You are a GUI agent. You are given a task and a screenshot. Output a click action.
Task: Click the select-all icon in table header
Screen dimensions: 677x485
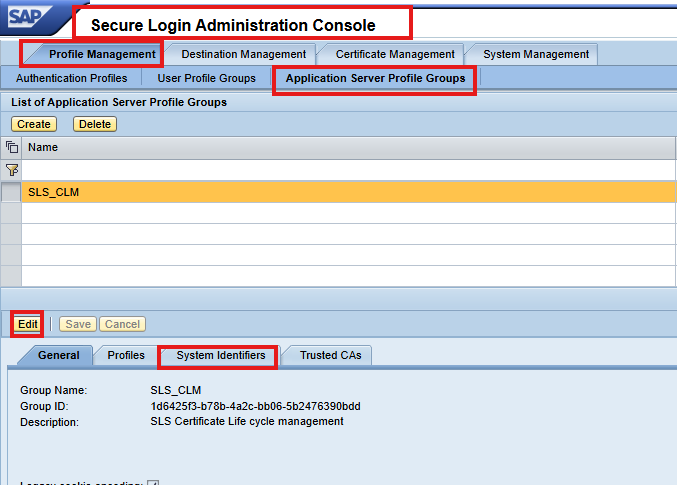pyautogui.click(x=12, y=147)
